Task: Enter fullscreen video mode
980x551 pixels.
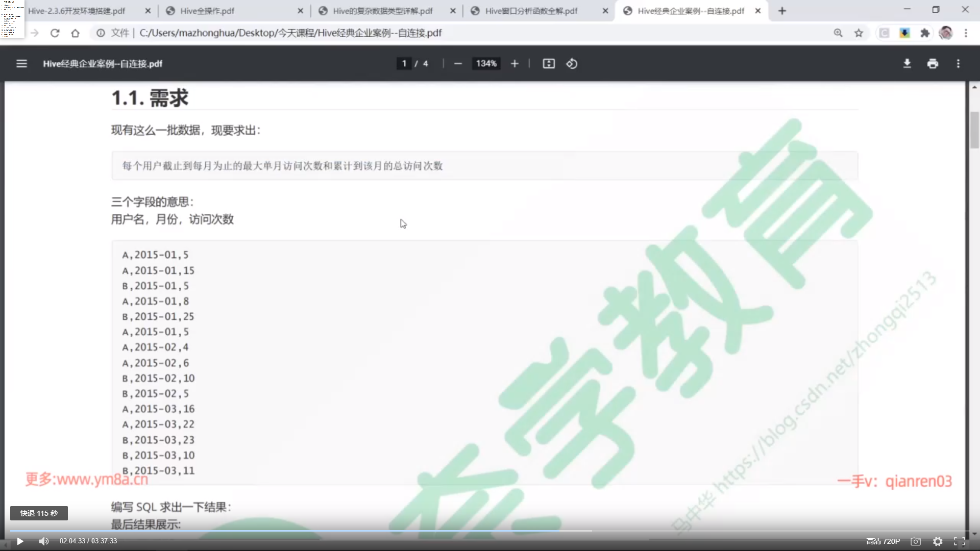Action: click(x=960, y=541)
